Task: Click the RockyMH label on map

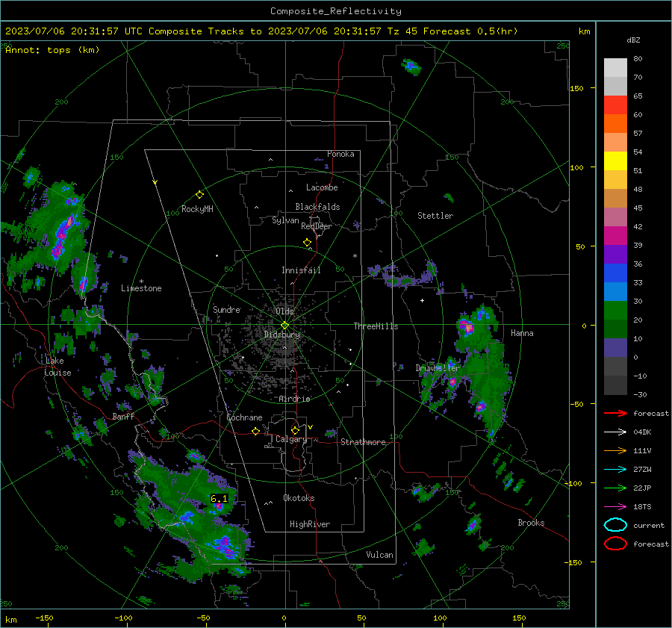Action: [197, 209]
